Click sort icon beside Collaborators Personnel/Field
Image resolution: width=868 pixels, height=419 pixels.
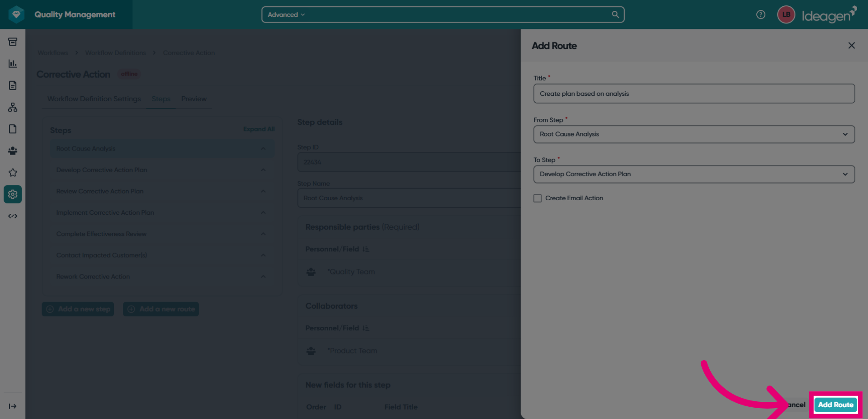click(x=366, y=328)
